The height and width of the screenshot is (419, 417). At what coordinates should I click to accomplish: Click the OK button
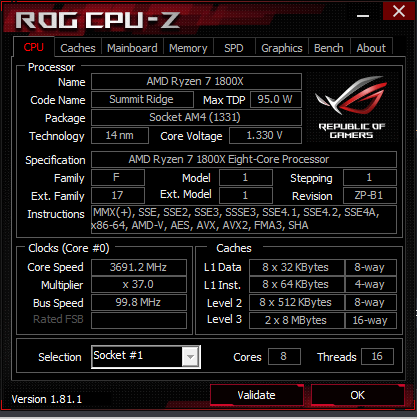point(358,395)
